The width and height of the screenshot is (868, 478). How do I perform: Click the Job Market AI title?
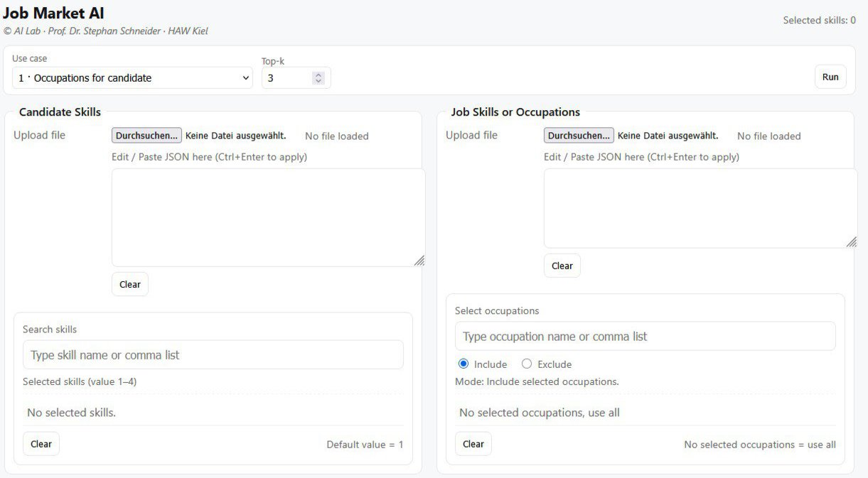click(54, 13)
